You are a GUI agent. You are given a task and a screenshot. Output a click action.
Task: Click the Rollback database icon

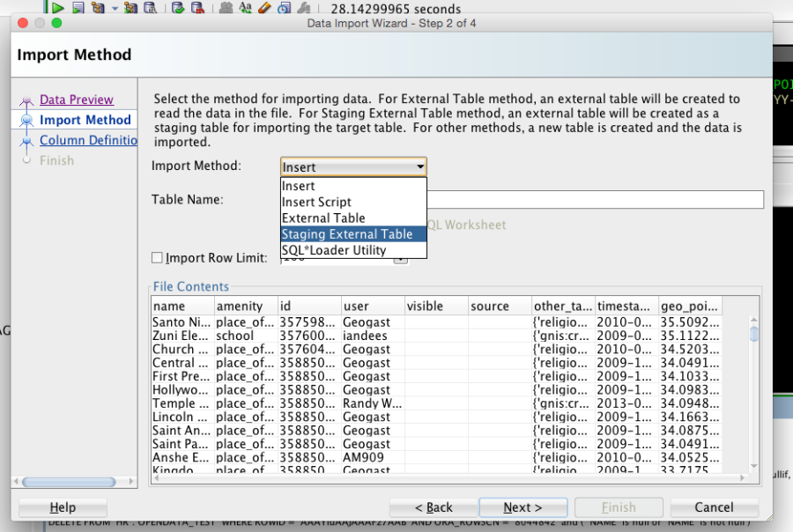pyautogui.click(x=197, y=7)
